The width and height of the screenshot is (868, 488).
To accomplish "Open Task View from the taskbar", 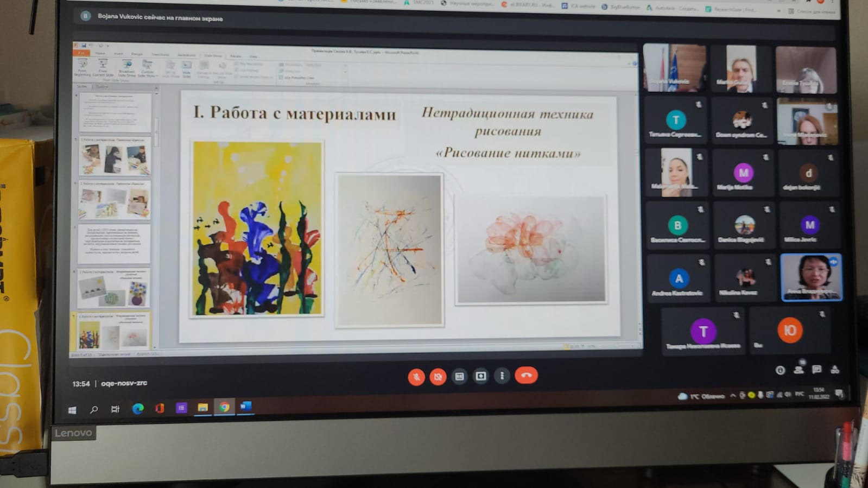I will click(115, 409).
